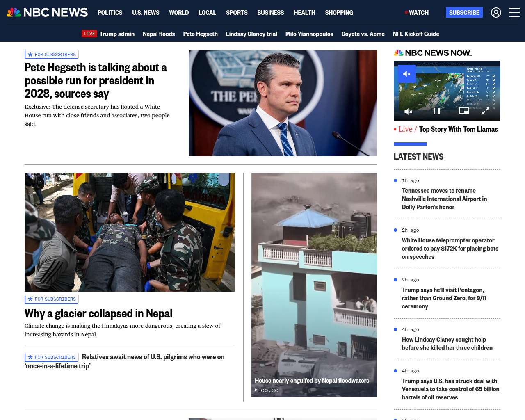Go to the World section

179,13
